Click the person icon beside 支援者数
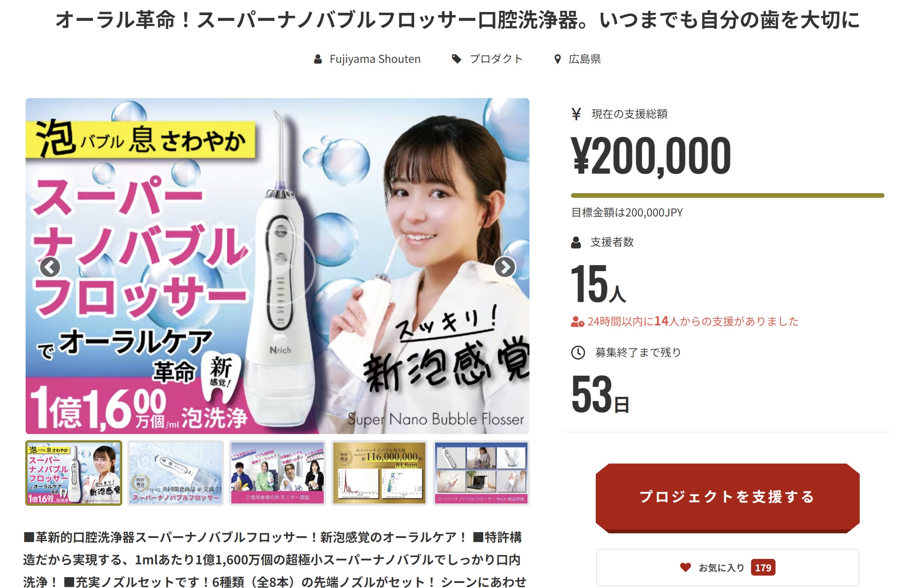 point(576,242)
